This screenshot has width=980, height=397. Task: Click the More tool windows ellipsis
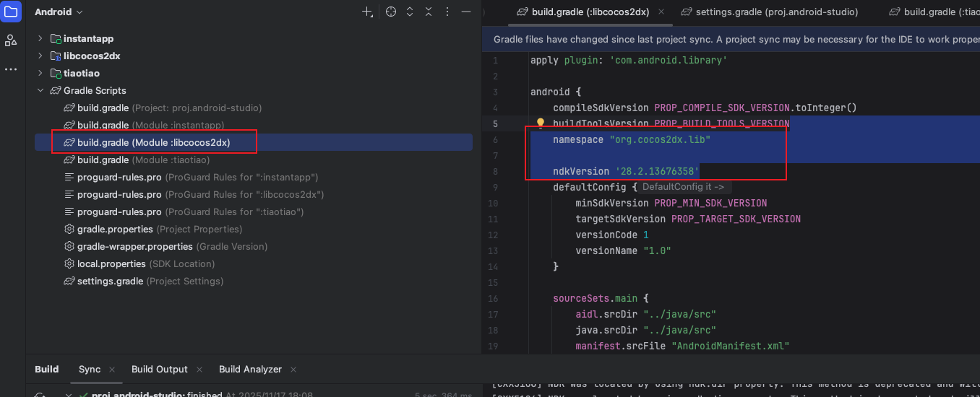pyautogui.click(x=11, y=69)
